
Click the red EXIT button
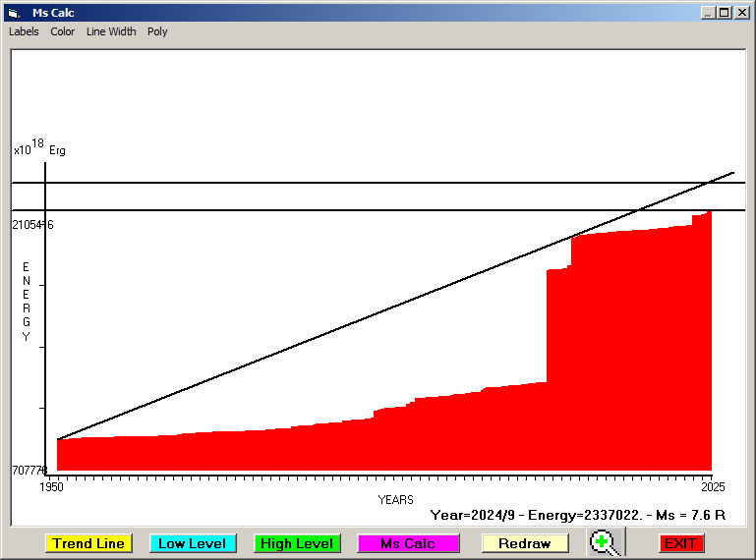tap(679, 543)
